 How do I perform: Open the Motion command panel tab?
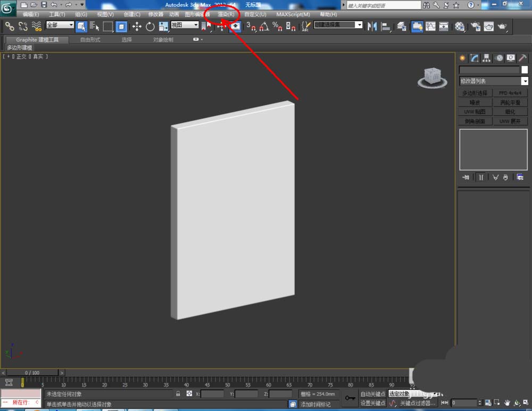499,58
